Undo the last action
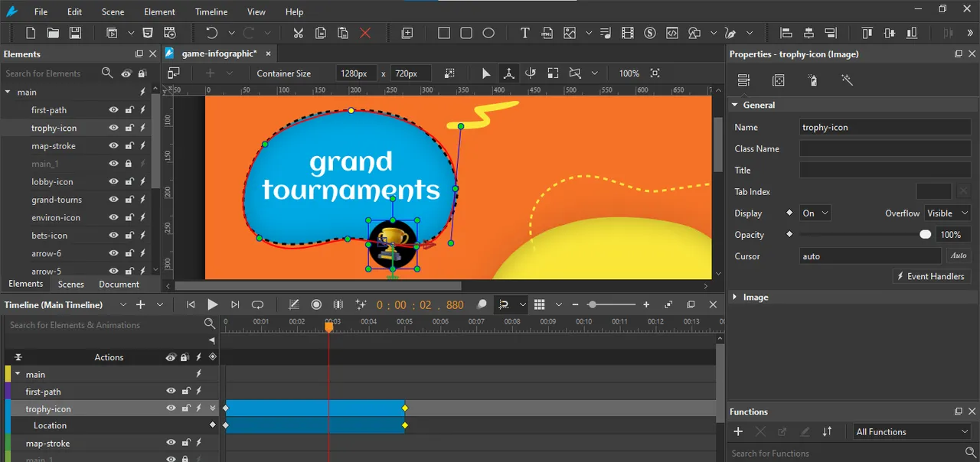The width and height of the screenshot is (980, 462). pos(211,33)
